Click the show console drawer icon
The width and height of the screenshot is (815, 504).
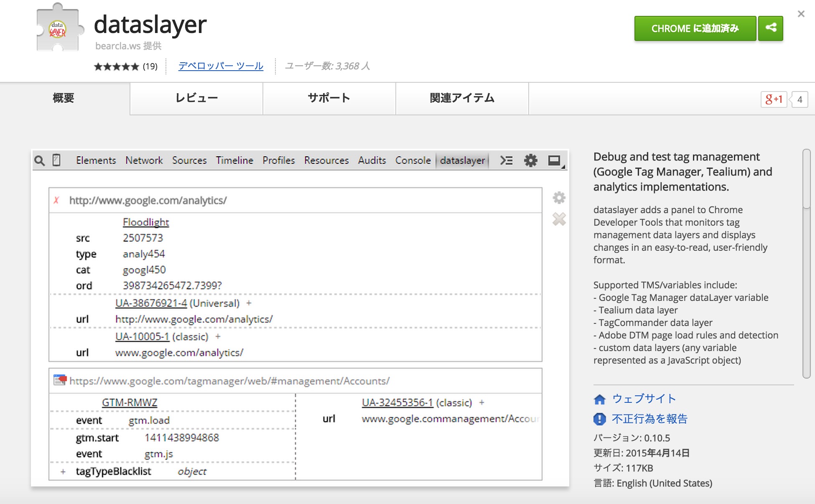[507, 160]
